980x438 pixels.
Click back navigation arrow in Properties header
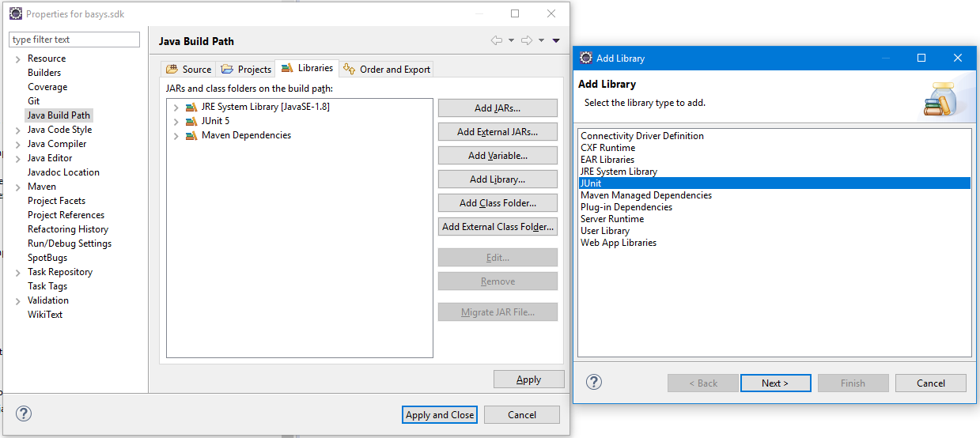click(x=497, y=40)
